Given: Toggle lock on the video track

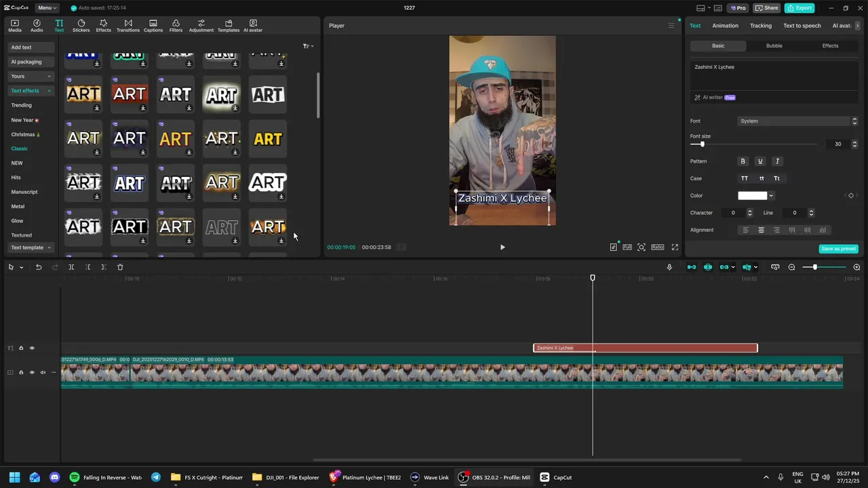Looking at the screenshot, I should click(21, 372).
